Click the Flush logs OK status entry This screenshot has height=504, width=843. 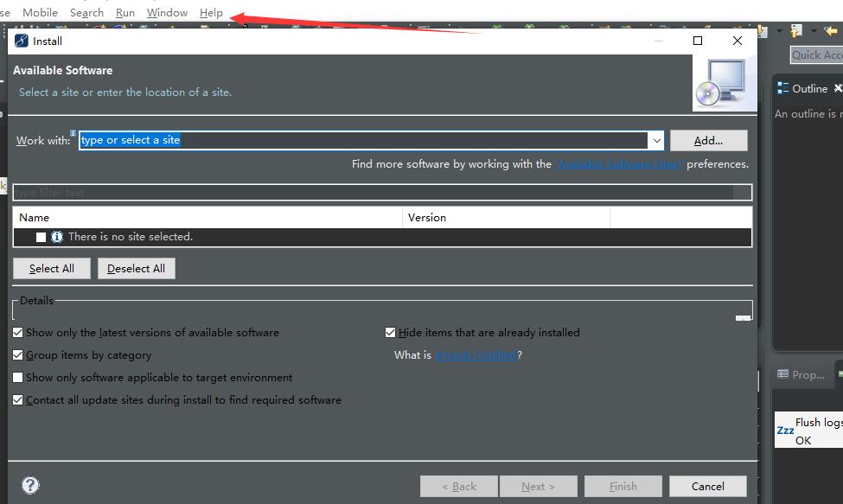pyautogui.click(x=808, y=430)
